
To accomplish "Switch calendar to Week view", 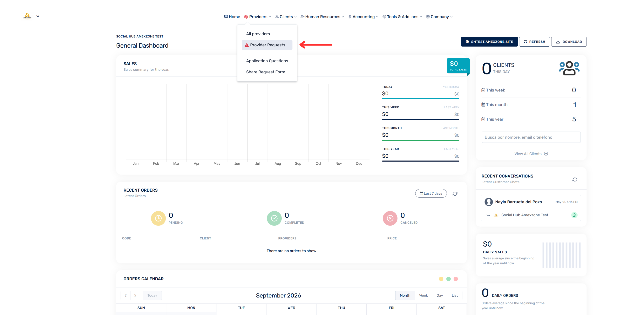I will click(423, 295).
